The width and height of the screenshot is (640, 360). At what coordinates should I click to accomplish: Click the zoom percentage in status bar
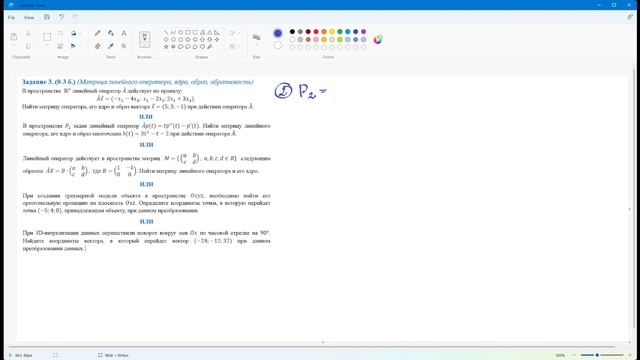(560, 355)
